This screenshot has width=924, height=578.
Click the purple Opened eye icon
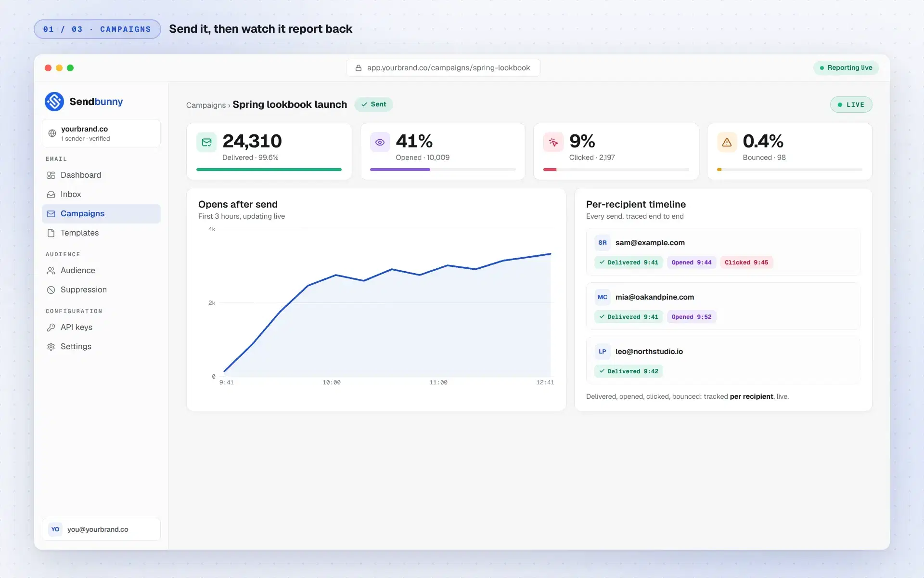[380, 142]
